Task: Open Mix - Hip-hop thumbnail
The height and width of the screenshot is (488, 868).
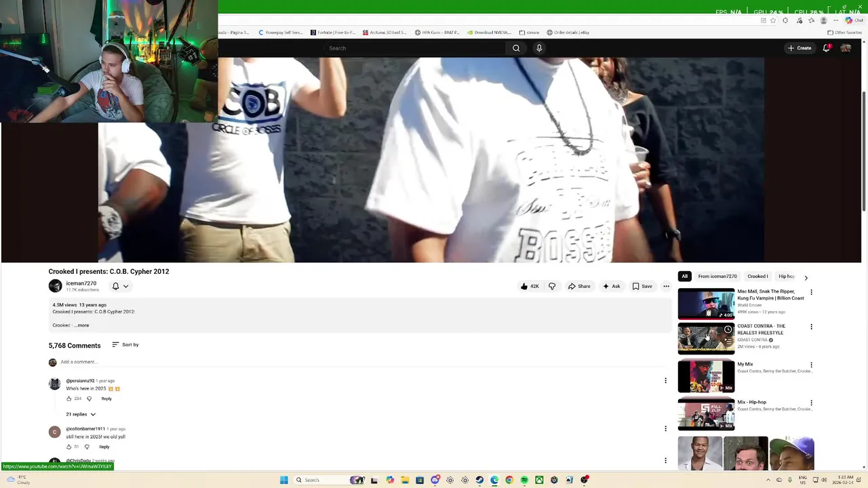Action: (706, 414)
